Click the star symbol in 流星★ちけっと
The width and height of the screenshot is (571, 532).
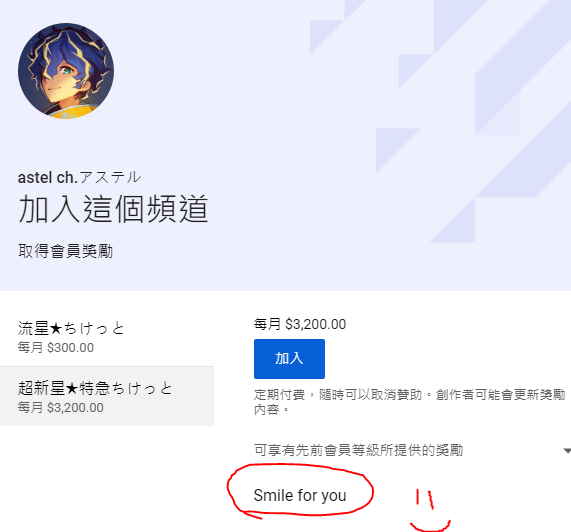pyautogui.click(x=56, y=328)
